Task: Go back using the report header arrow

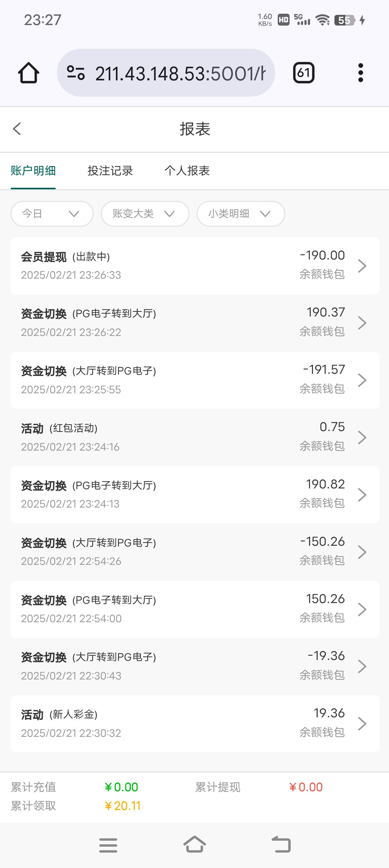Action: click(17, 129)
